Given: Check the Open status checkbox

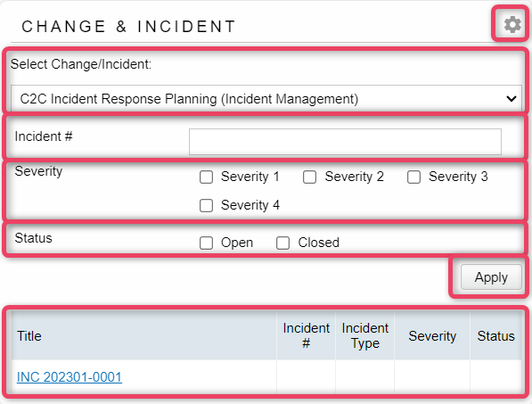Looking at the screenshot, I should tap(206, 243).
